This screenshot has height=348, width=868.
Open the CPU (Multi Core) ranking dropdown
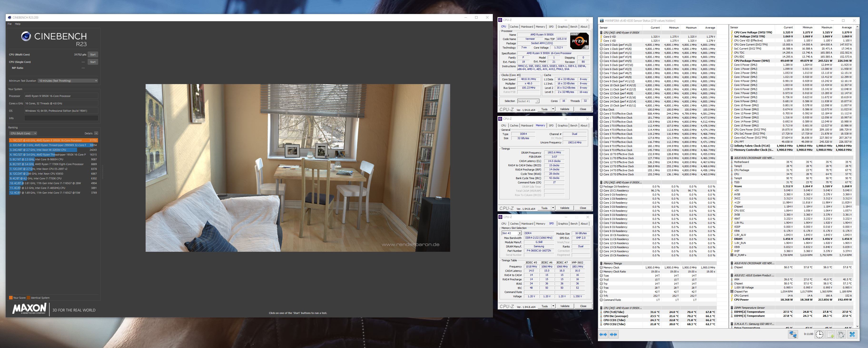pyautogui.click(x=23, y=133)
